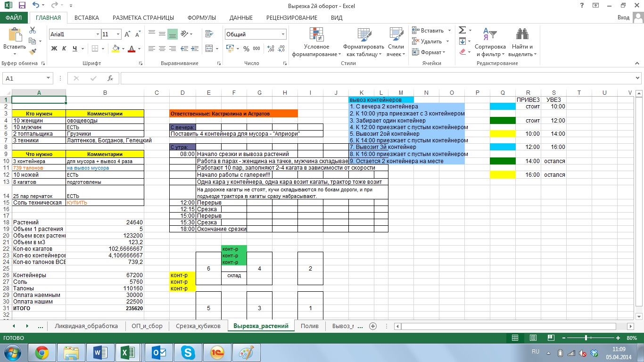Apply percent style format
This screenshot has height=362, width=644.
pos(246,49)
